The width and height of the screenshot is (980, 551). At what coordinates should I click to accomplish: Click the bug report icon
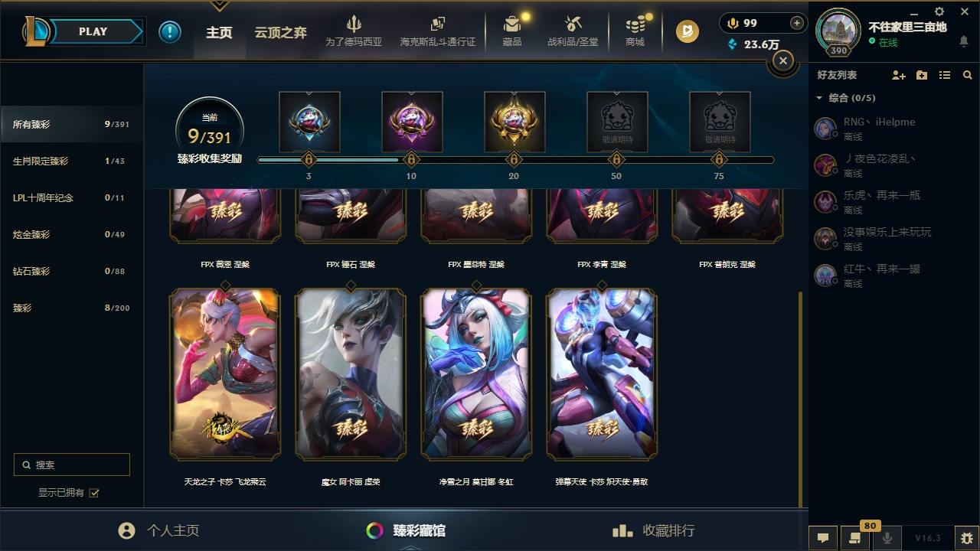point(967,537)
